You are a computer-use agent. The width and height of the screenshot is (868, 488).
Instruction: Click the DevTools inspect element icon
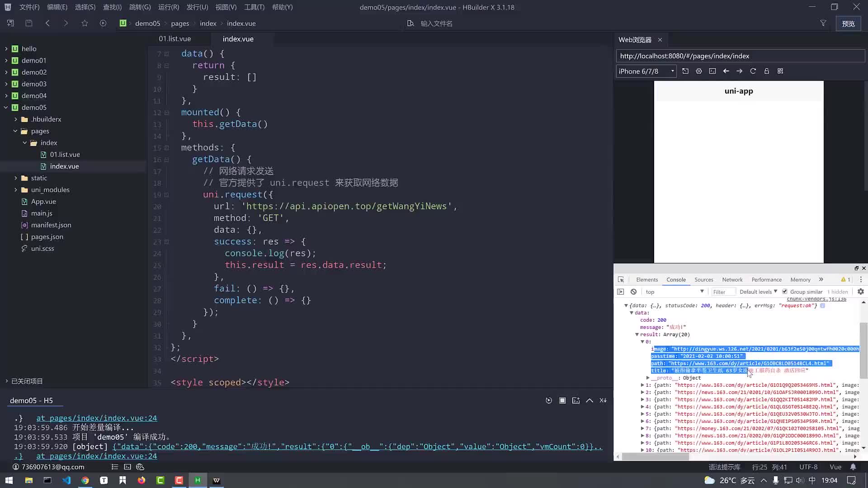coord(621,280)
